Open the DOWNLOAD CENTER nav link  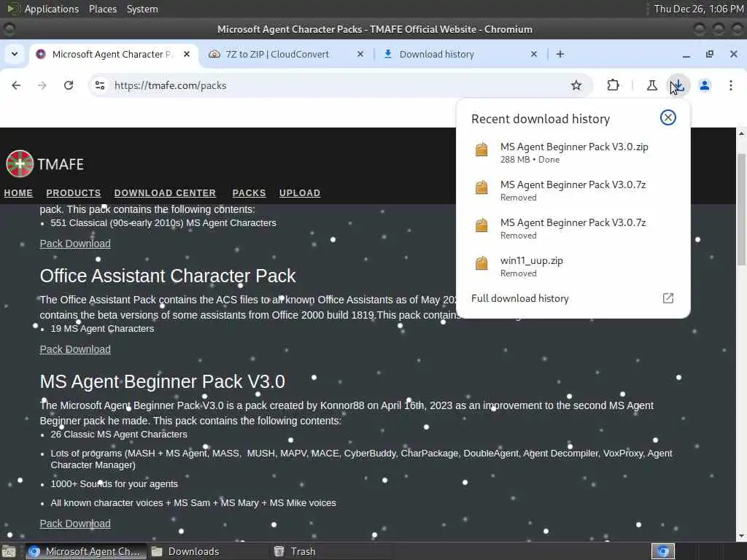click(x=165, y=192)
